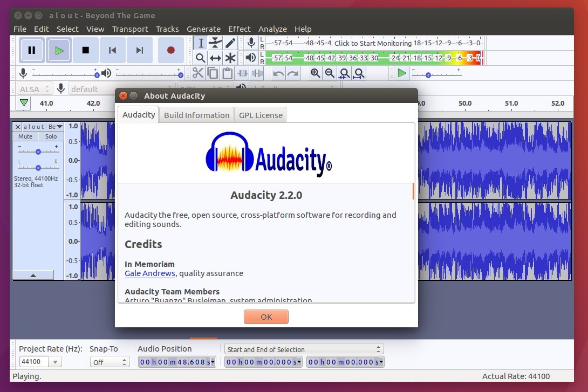Silence the audio selection
The image size is (588, 392).
tap(257, 73)
